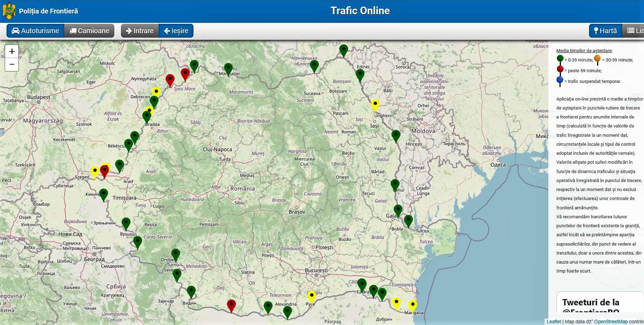
Task: Click red marker west of Satu Mare
Action: point(170,80)
